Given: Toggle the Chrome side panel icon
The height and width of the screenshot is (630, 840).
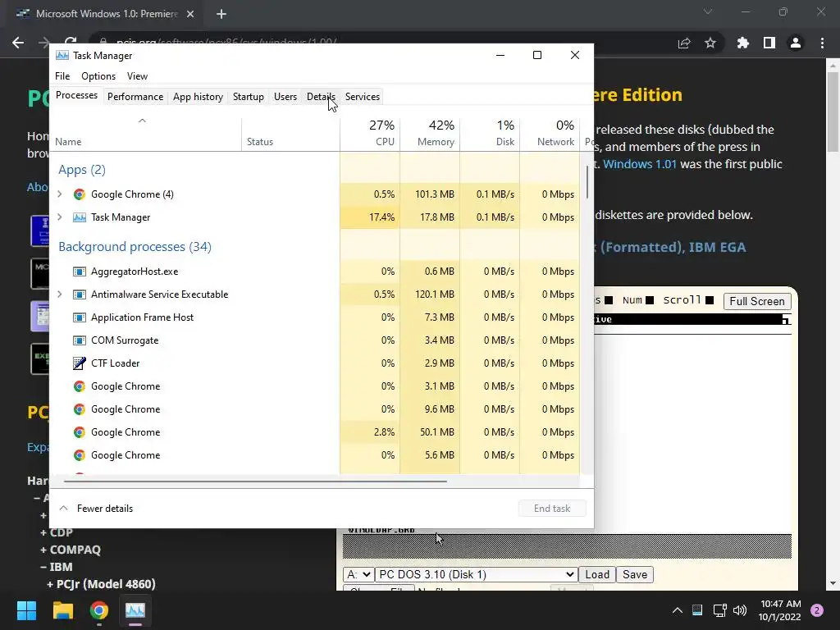Looking at the screenshot, I should tap(769, 43).
